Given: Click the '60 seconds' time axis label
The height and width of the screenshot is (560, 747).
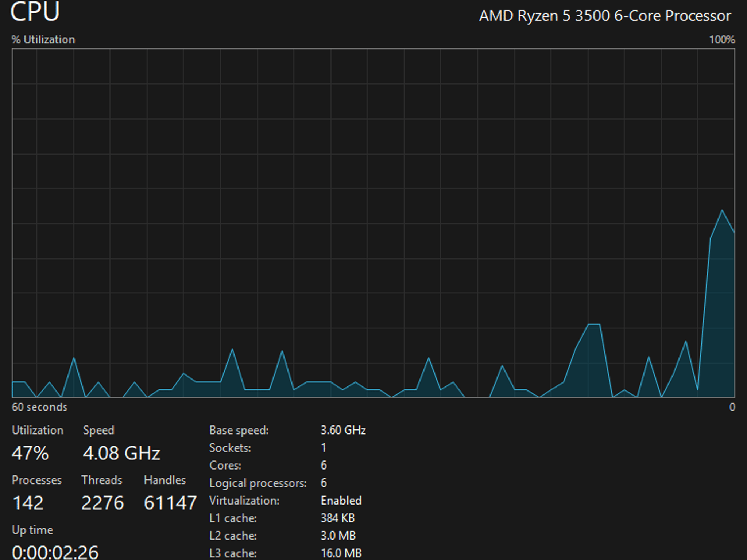Looking at the screenshot, I should tap(39, 407).
